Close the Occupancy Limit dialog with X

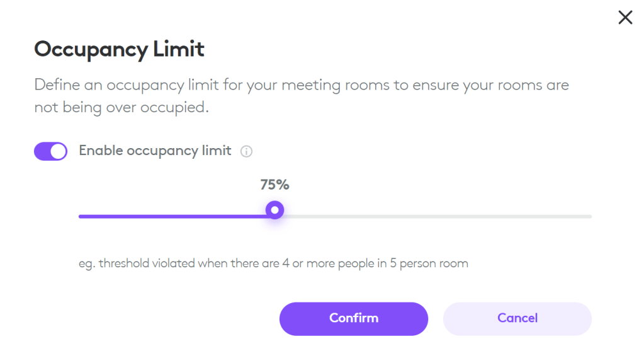(624, 18)
